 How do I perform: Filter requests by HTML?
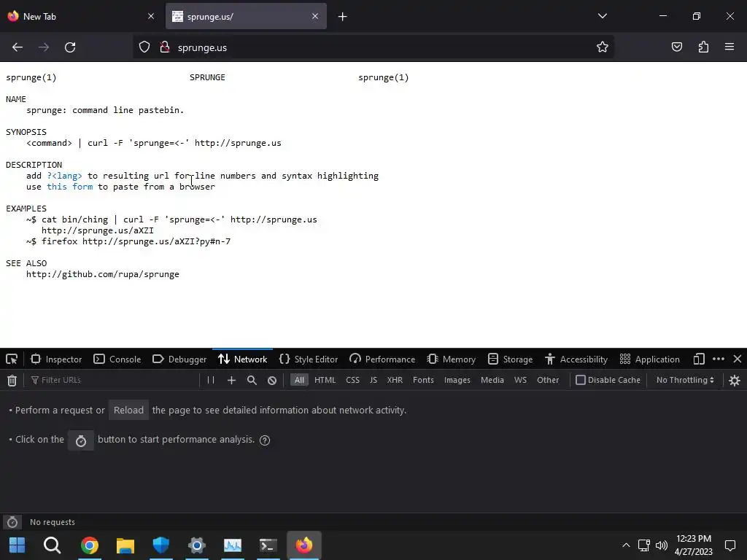coord(325,380)
